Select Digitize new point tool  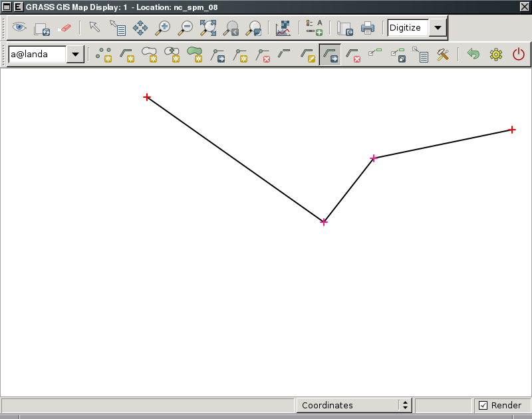click(x=104, y=55)
